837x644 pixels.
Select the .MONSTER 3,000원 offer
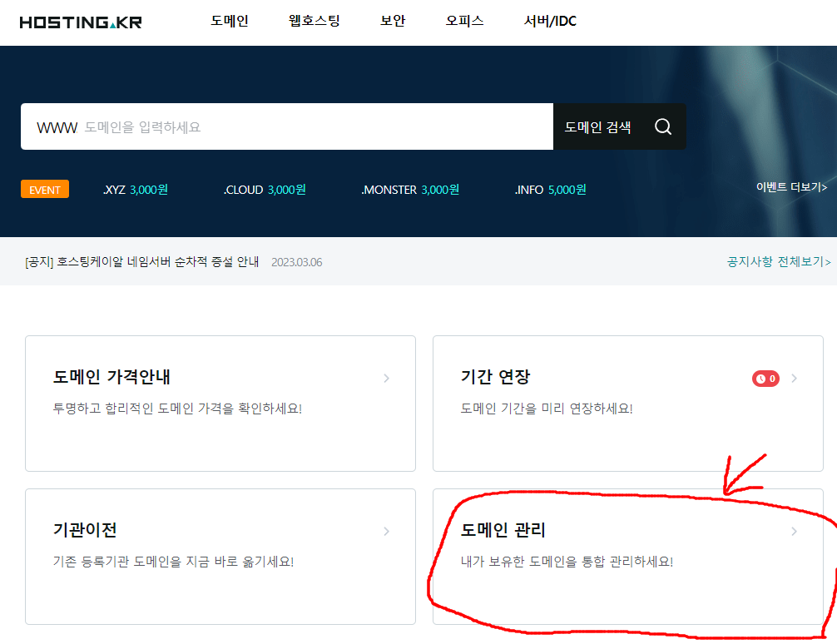pos(410,190)
